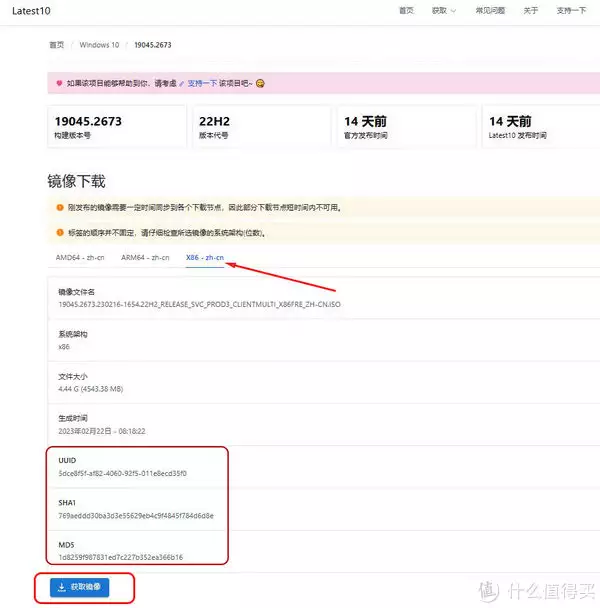Click the 镜像文件名 field label
This screenshot has width=600, height=608.
click(76, 292)
